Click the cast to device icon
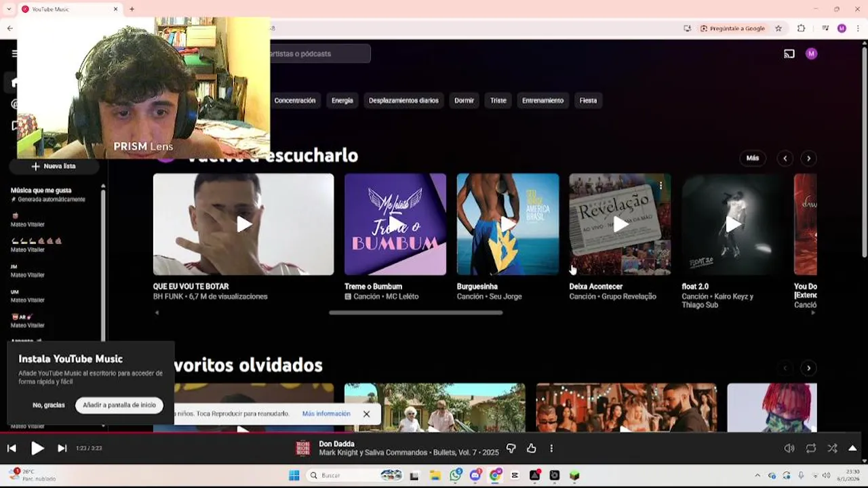The width and height of the screenshot is (868, 488). (789, 54)
